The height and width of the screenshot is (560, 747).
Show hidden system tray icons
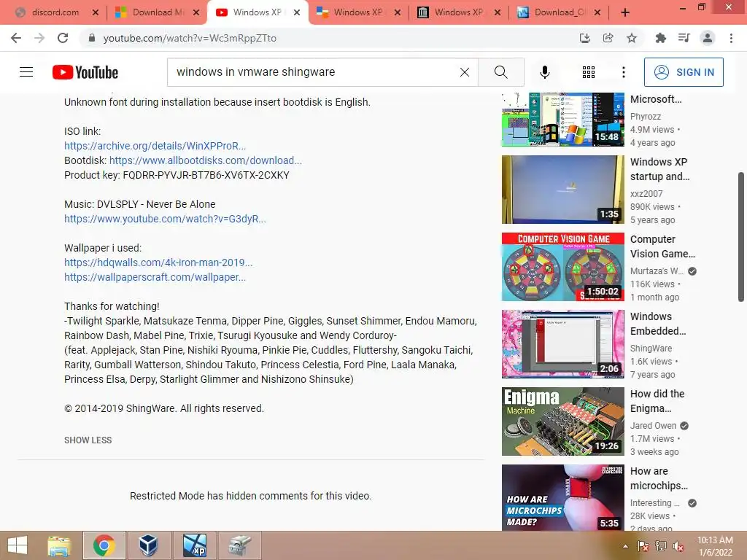(625, 546)
